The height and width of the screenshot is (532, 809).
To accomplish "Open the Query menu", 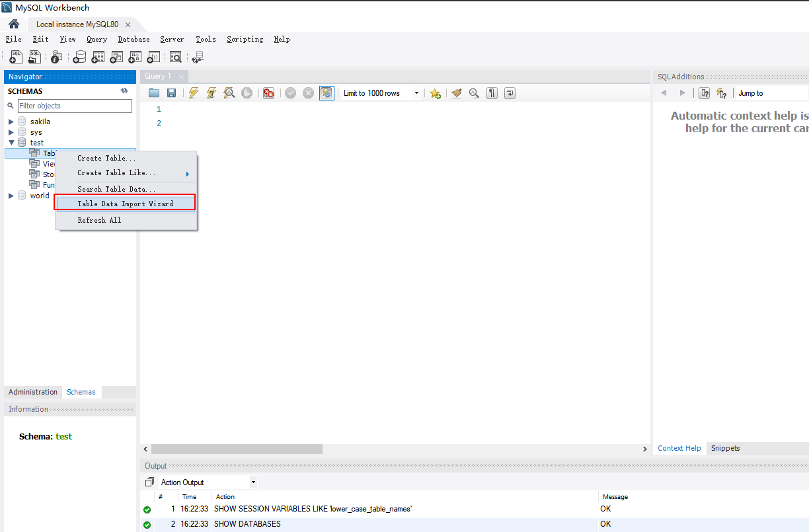I will pyautogui.click(x=96, y=40).
